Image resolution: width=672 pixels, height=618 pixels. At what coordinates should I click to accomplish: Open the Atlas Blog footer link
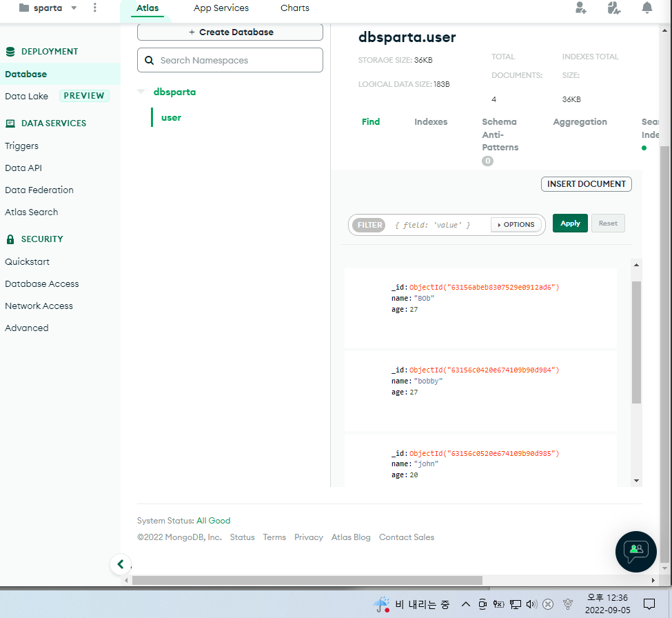351,537
